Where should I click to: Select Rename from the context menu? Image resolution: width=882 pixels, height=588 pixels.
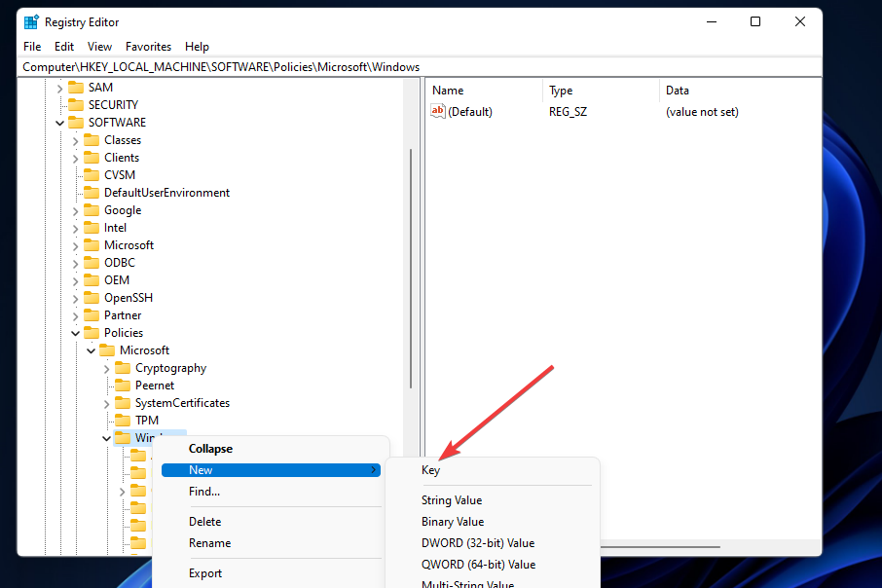[x=208, y=542]
